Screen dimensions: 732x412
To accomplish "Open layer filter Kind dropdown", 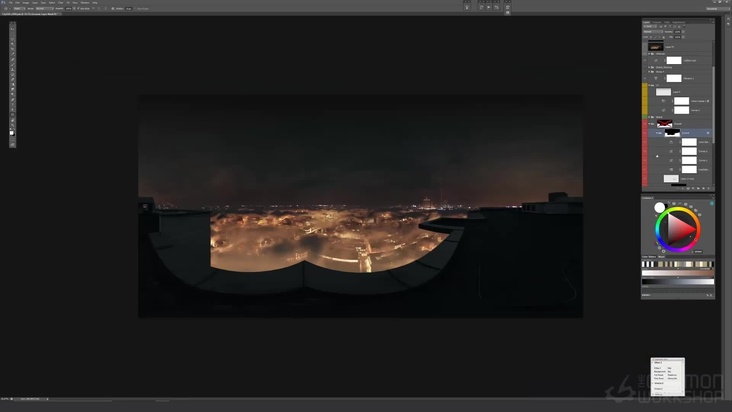I will pos(650,26).
